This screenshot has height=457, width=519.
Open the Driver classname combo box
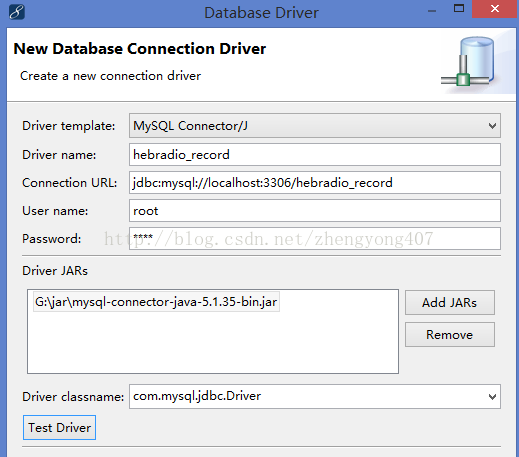[x=315, y=396]
